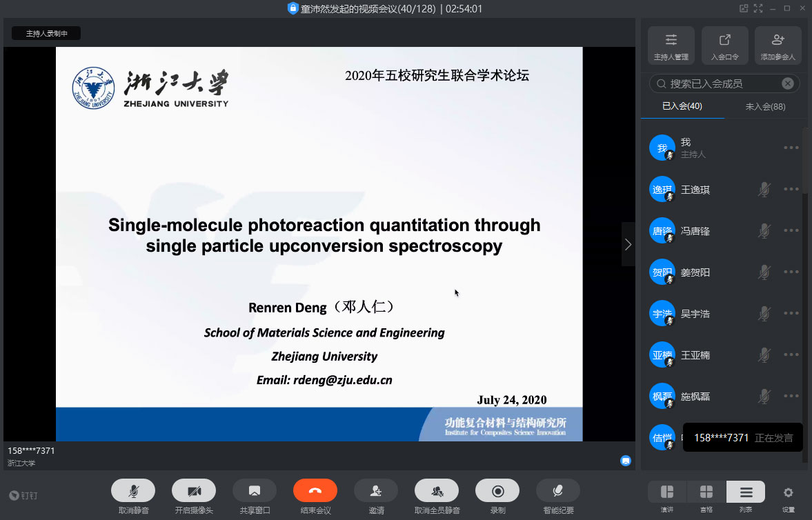Switch to 宫格 grid layout view
This screenshot has width=812, height=520.
click(x=706, y=492)
